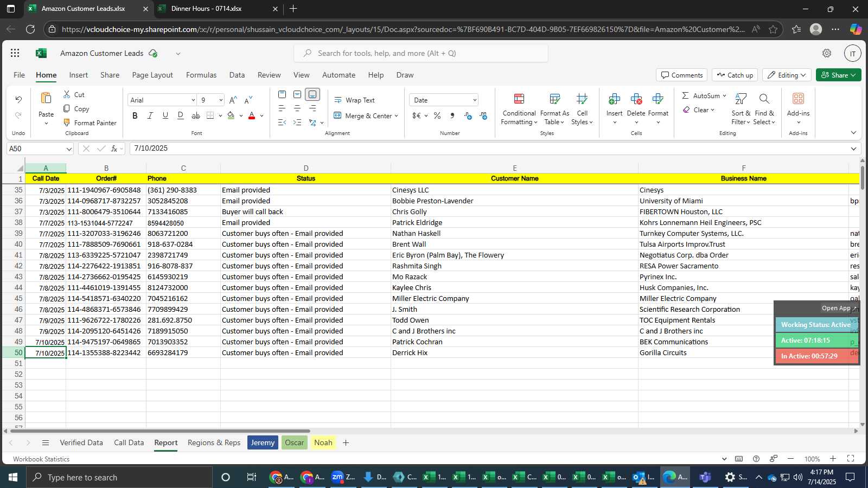The height and width of the screenshot is (488, 868).
Task: Click the Undo arrow icon
Action: coord(18,100)
